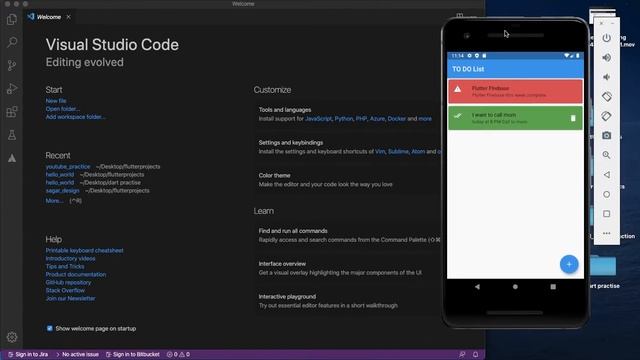Screen dimensions: 640x360
Task: Install Atom keybindings link
Action: [418, 151]
